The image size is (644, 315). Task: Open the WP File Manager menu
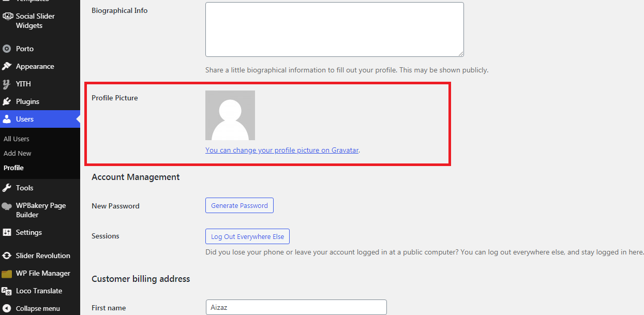tap(40, 273)
